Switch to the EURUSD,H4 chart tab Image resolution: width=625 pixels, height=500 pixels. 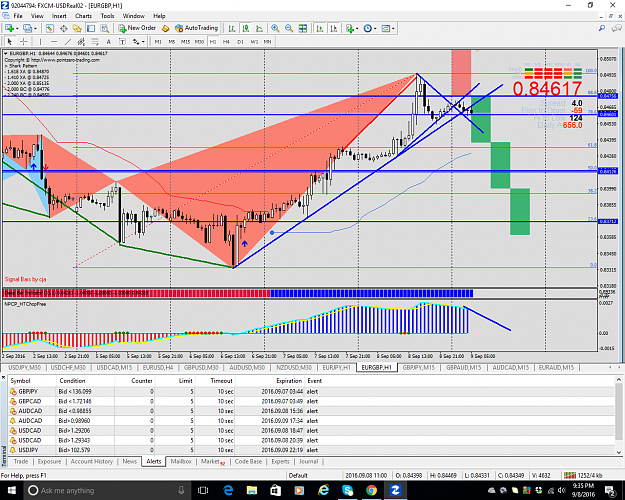pos(158,367)
